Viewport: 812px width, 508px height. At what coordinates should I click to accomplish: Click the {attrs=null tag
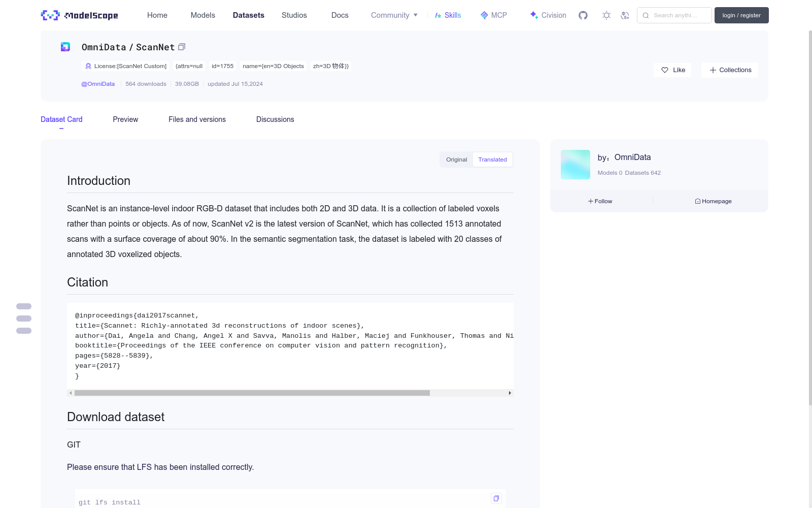[189, 66]
